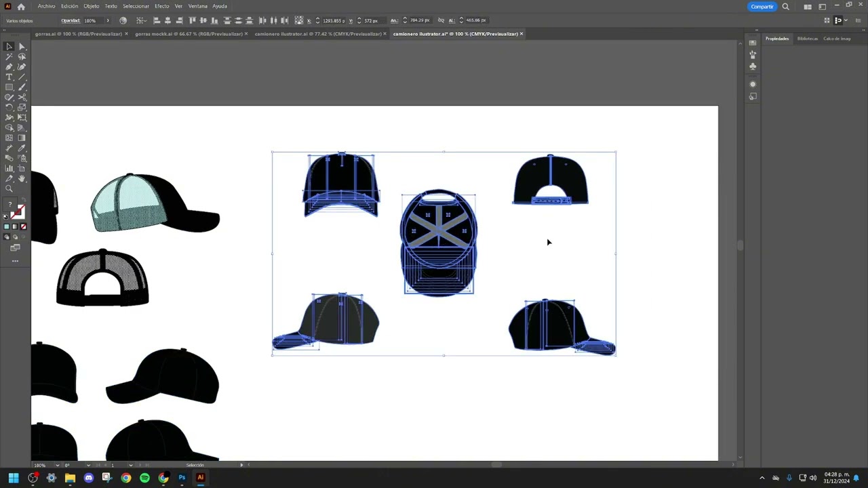Click horizontal align left icon
The image size is (868, 488).
[x=157, y=20]
